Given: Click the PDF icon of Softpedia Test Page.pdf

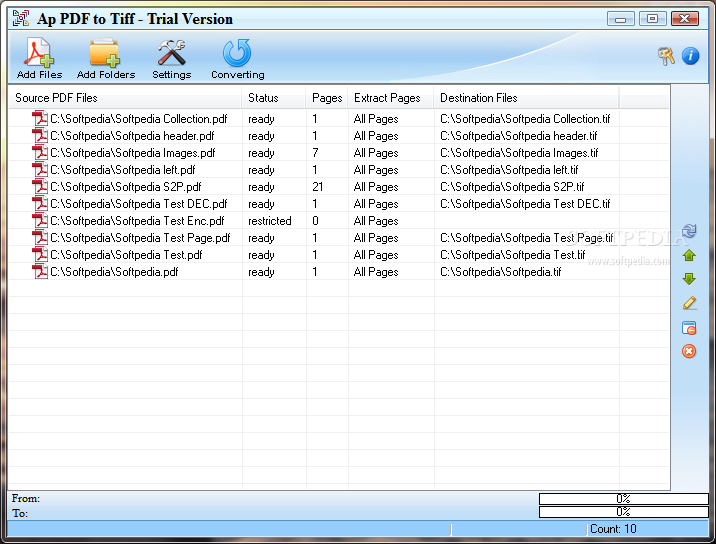Looking at the screenshot, I should [40, 238].
